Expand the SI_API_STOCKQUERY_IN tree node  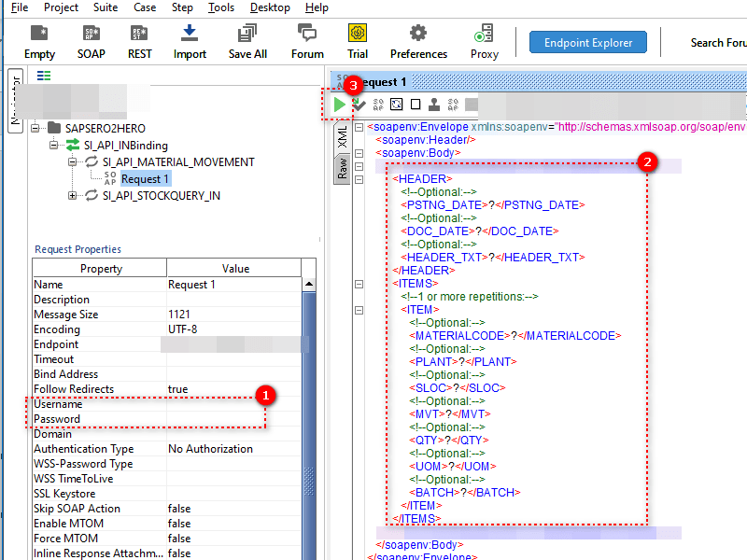coord(72,195)
